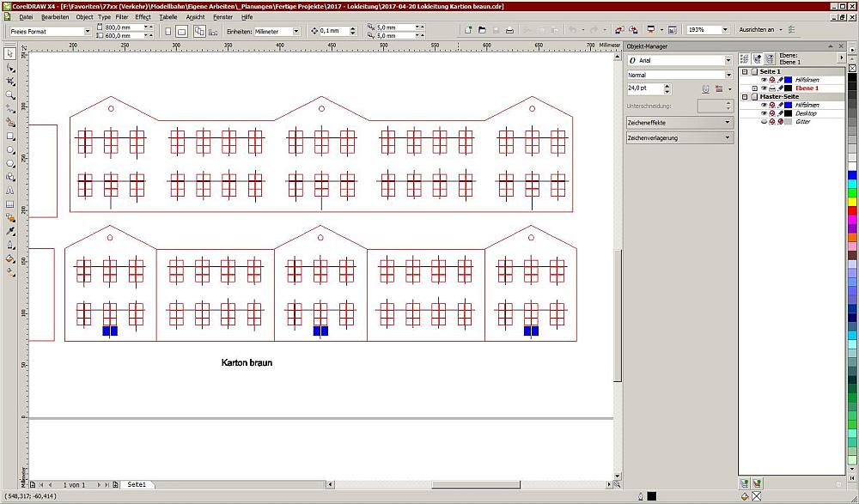The width and height of the screenshot is (859, 504).
Task: Click the New document icon
Action: point(468,31)
